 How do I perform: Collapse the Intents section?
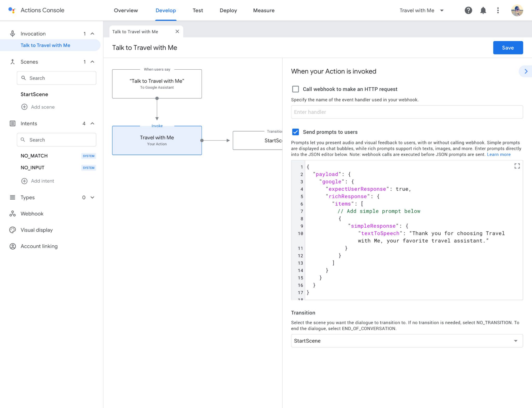(x=92, y=124)
